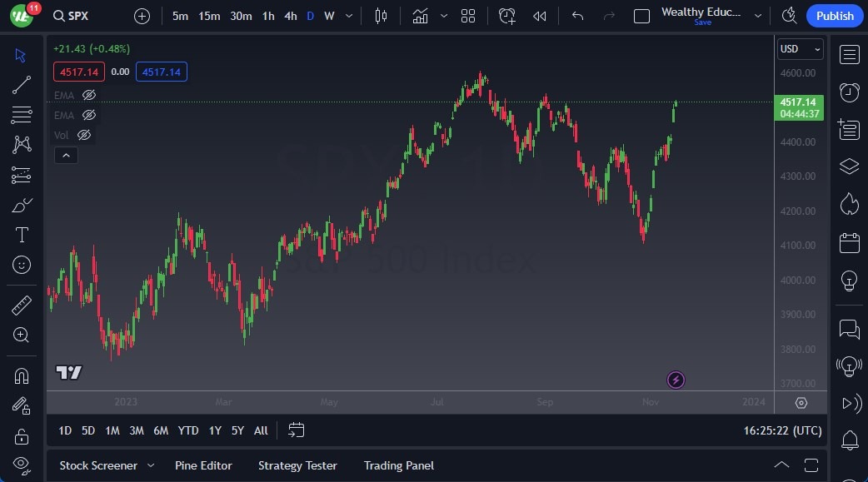The height and width of the screenshot is (482, 868).
Task: Open the Alerts panel on right sidebar
Action: 849,92
